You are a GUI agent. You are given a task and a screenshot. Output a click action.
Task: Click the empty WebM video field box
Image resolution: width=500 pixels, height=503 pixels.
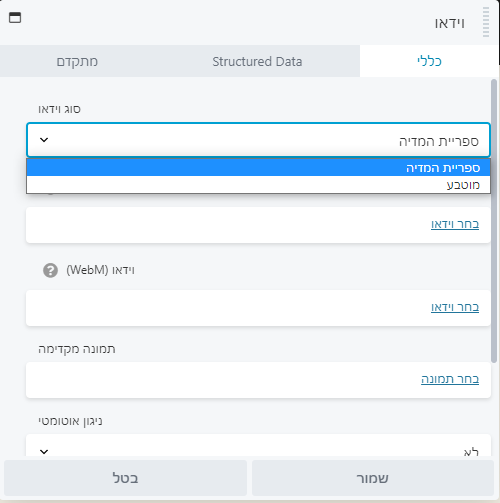(258, 308)
